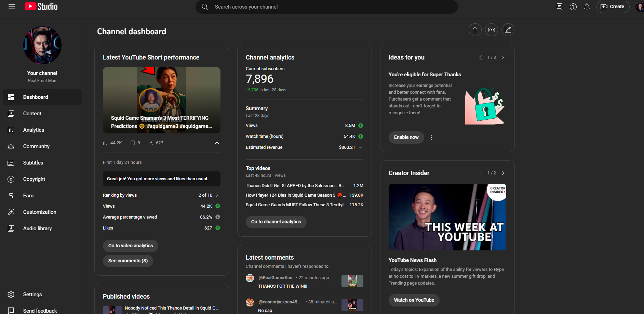Viewport: 644px width, 314px height.
Task: Open the comments feedback icon in header
Action: coord(560,6)
